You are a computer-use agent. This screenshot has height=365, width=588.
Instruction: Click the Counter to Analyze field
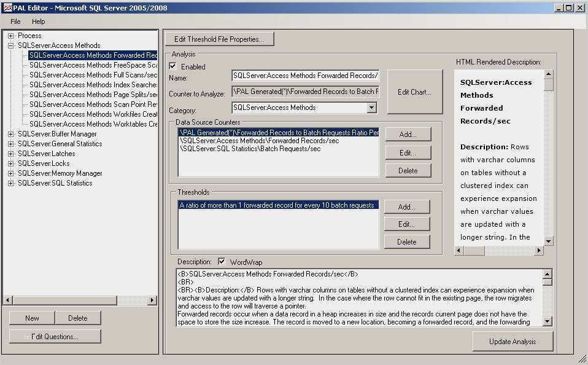click(306, 92)
